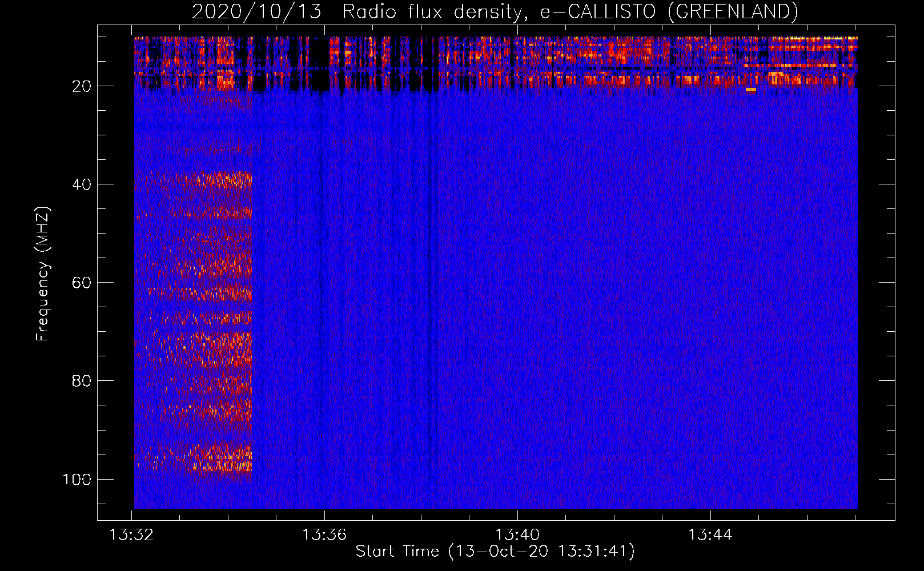
Task: Click the '80' frequency tick label
Action: point(82,381)
